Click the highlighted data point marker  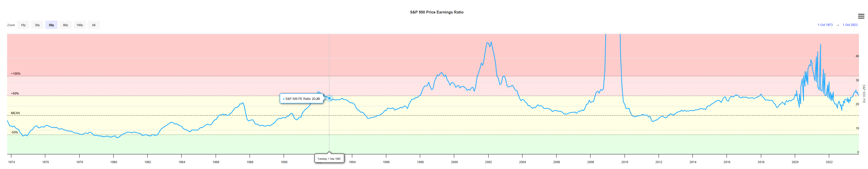point(329,98)
